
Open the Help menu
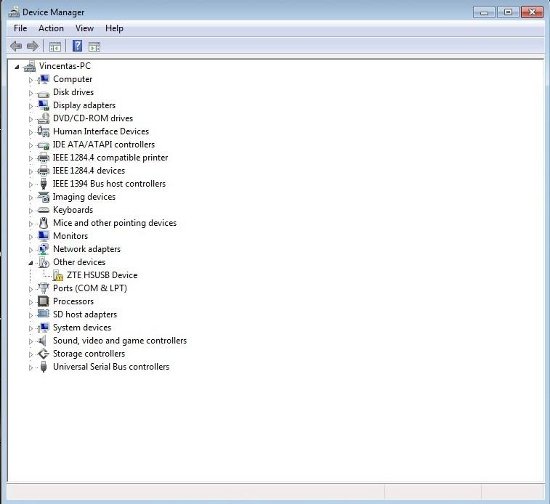click(114, 28)
